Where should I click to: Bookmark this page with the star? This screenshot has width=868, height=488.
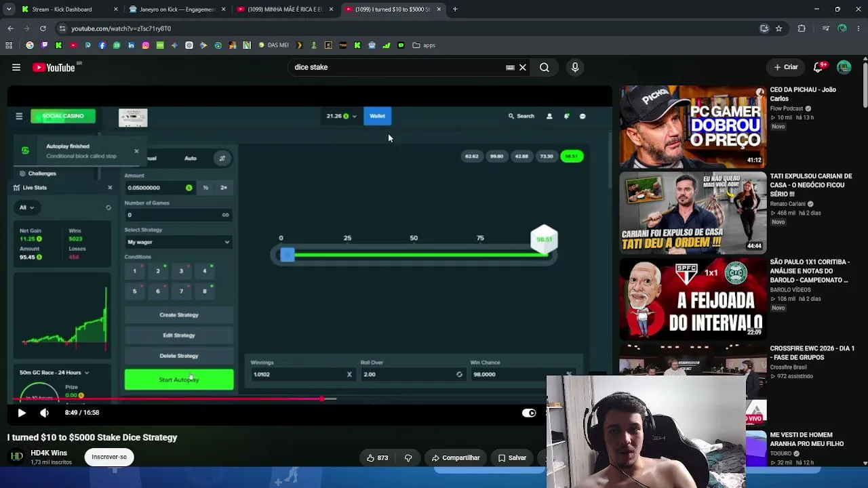(x=778, y=28)
